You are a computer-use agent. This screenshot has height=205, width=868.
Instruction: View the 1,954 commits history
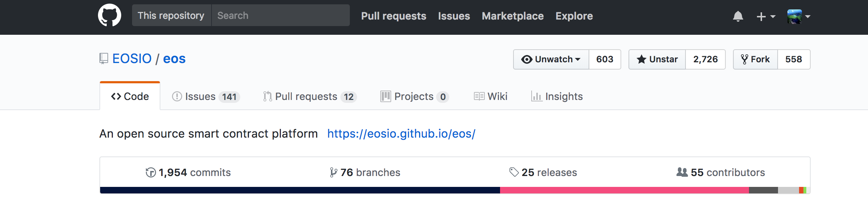[188, 172]
